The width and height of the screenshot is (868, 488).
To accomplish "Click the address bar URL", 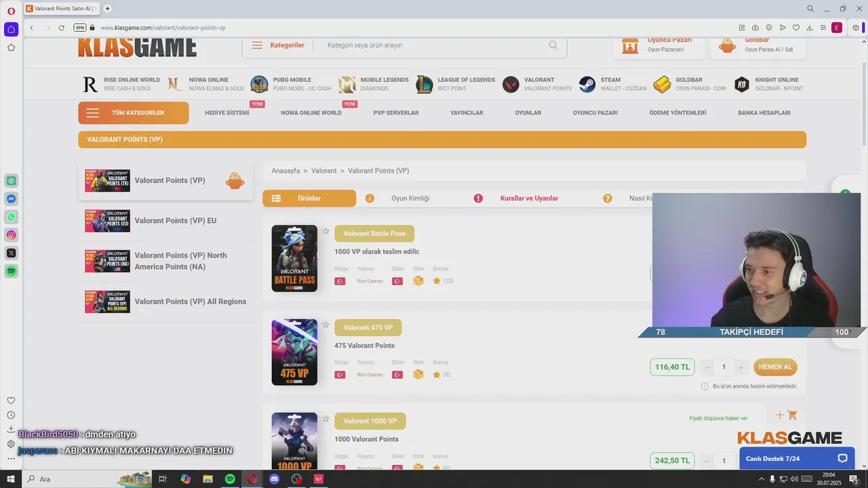I will pos(163,28).
